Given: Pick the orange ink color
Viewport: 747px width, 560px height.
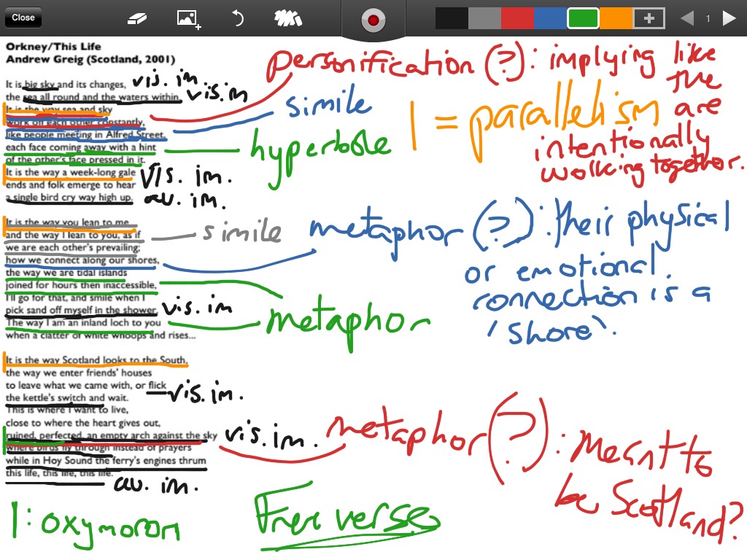Looking at the screenshot, I should 616,18.
